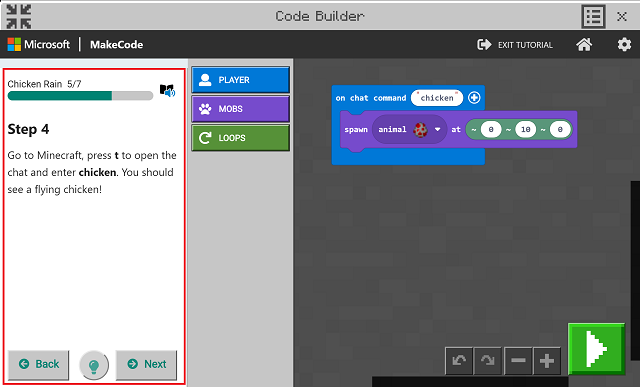This screenshot has height=387, width=640.
Task: Open the tutorial list icon in the title bar
Action: (593, 17)
